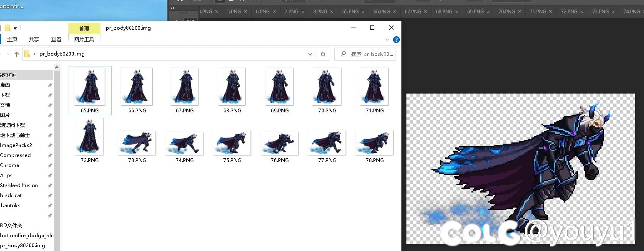Select the 76.PNG file thumbnail
This screenshot has width=644, height=251.
[x=279, y=143]
